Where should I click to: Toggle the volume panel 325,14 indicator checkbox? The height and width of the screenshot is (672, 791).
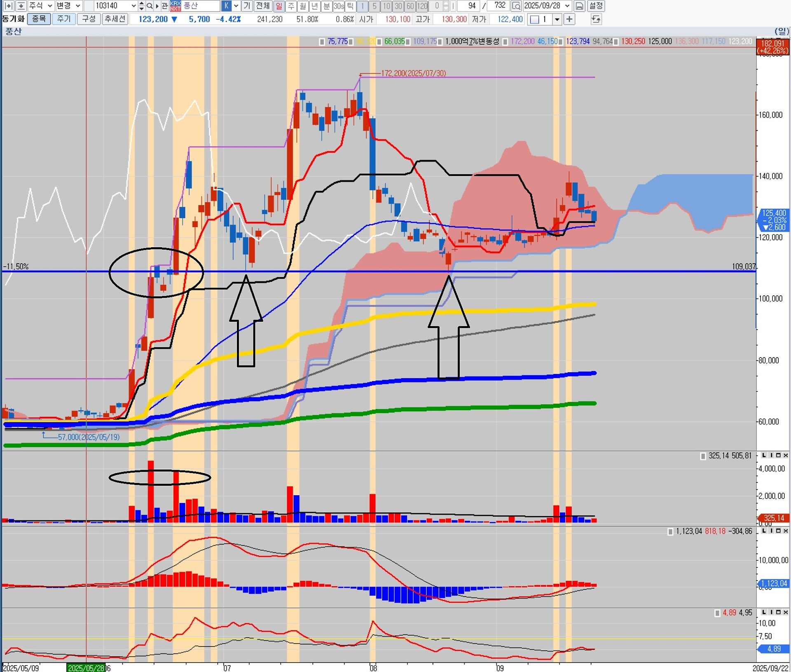703,456
